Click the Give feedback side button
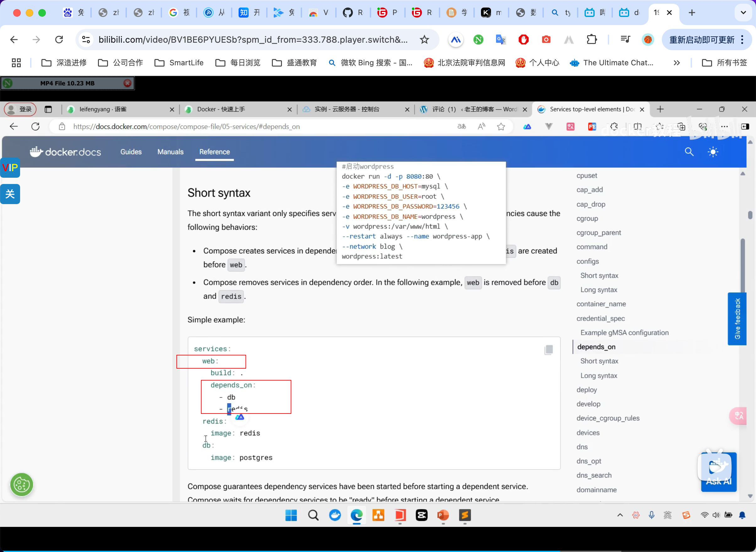Screen dimensions: 756x552 737,319
